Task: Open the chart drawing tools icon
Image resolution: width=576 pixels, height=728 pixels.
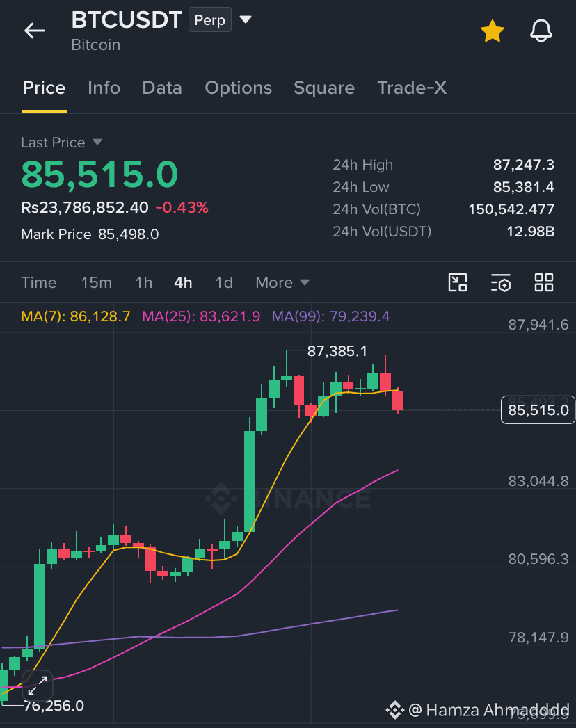Action: pyautogui.click(x=458, y=282)
